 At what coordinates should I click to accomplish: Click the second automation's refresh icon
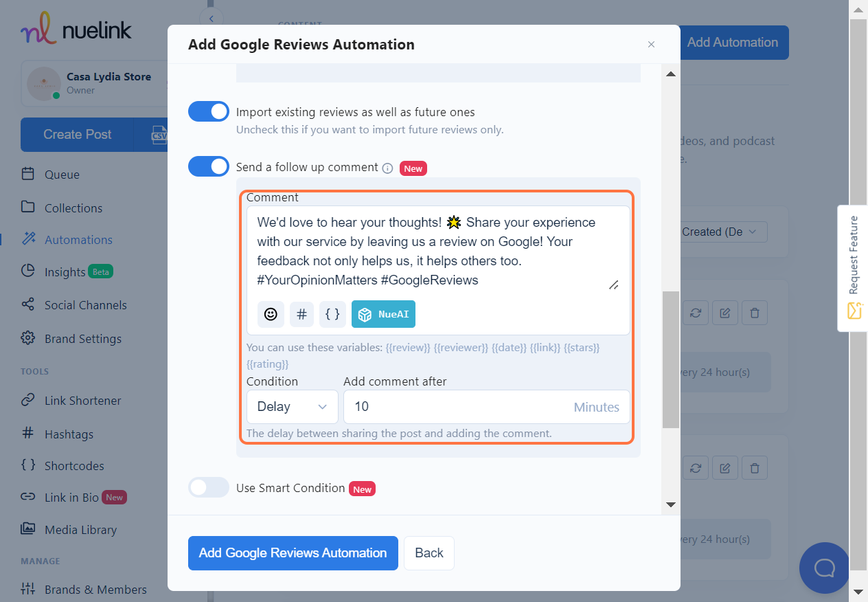coord(696,469)
